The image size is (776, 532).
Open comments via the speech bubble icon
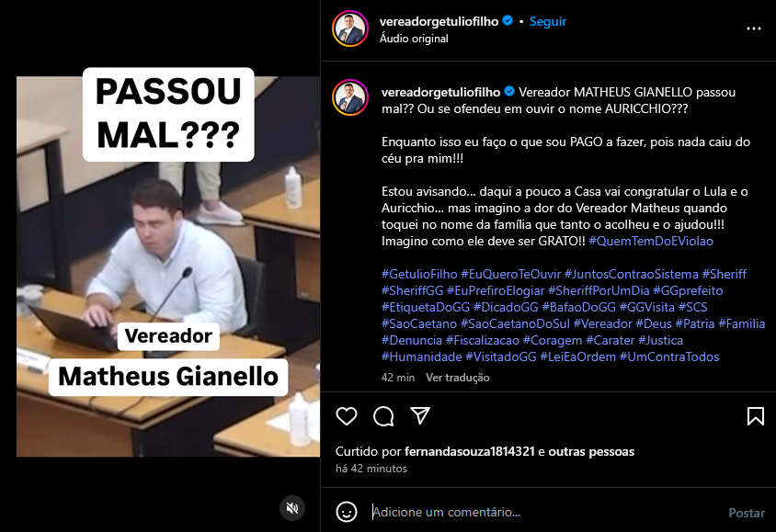[383, 416]
